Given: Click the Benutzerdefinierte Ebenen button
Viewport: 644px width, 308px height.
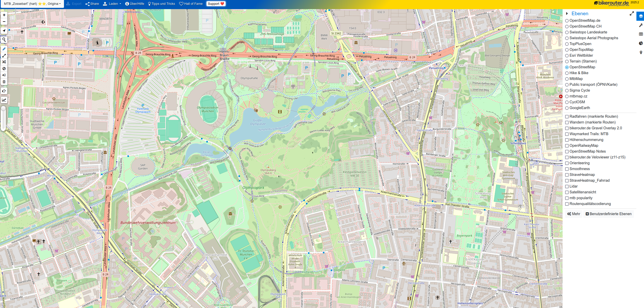Looking at the screenshot, I should coord(608,214).
